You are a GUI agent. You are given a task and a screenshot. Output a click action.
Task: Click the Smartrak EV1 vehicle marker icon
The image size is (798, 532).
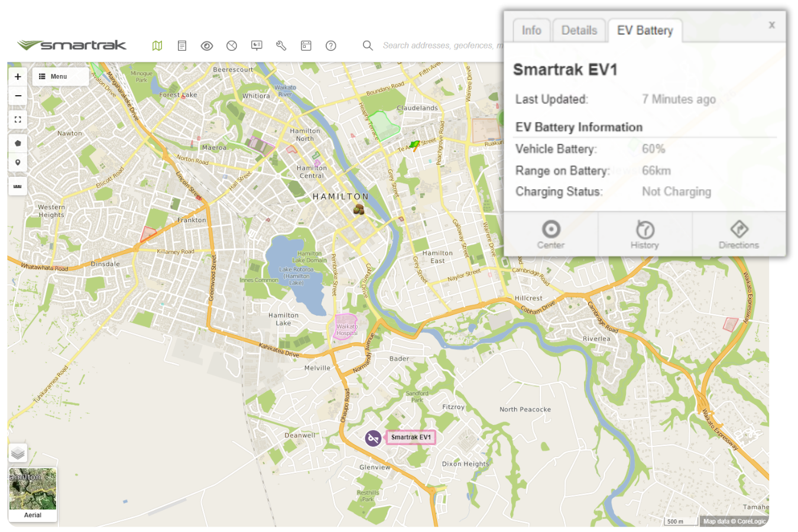tap(373, 438)
